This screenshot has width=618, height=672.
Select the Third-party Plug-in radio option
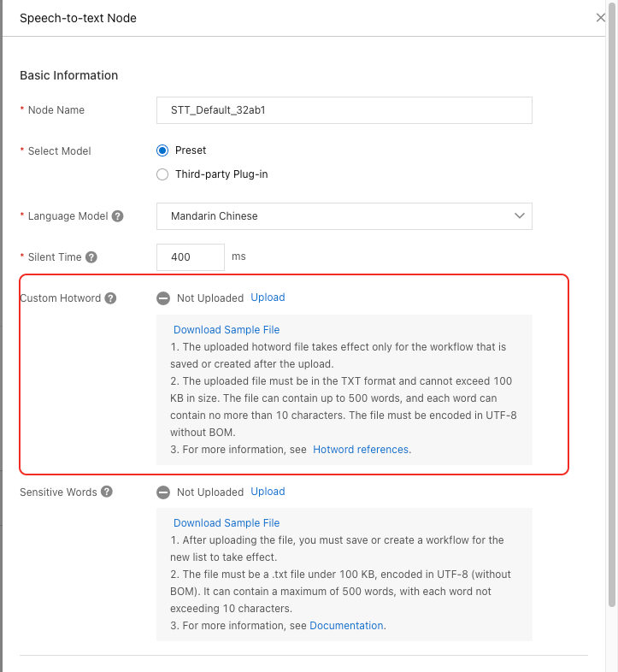tap(163, 174)
